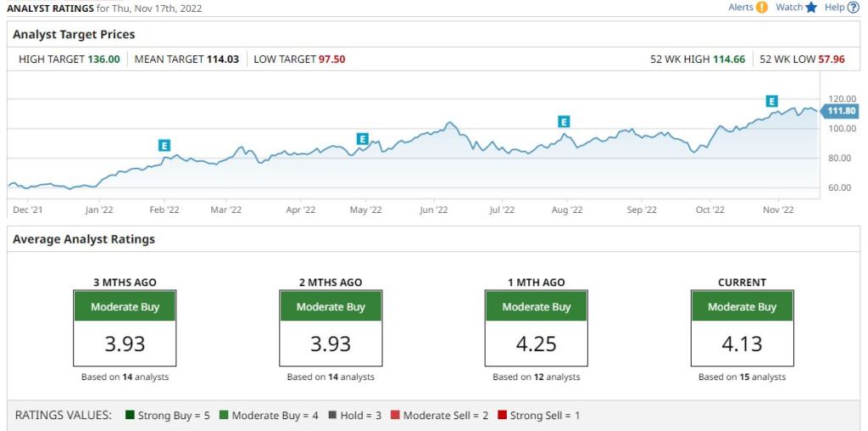Click the May 2022 earnings E marker
Image resolution: width=868 pixels, height=431 pixels.
click(x=362, y=139)
